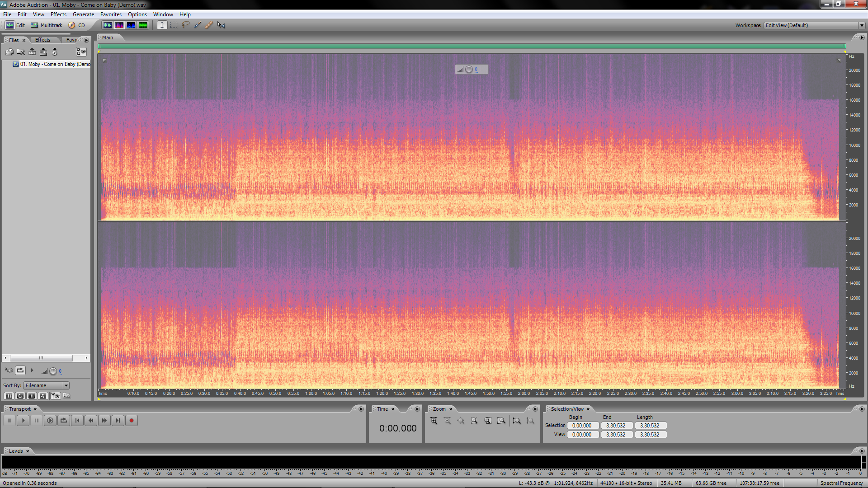Toggle loop play in Files panel

(x=20, y=371)
